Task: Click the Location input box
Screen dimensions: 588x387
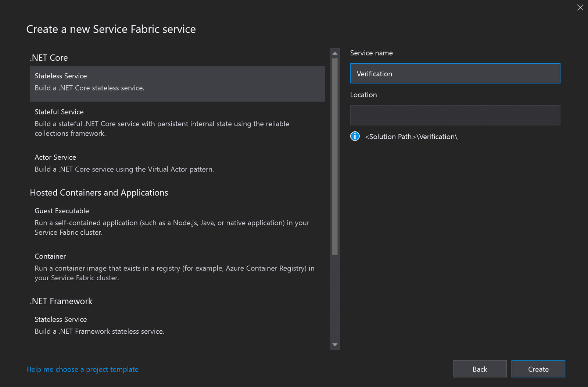Action: tap(455, 115)
